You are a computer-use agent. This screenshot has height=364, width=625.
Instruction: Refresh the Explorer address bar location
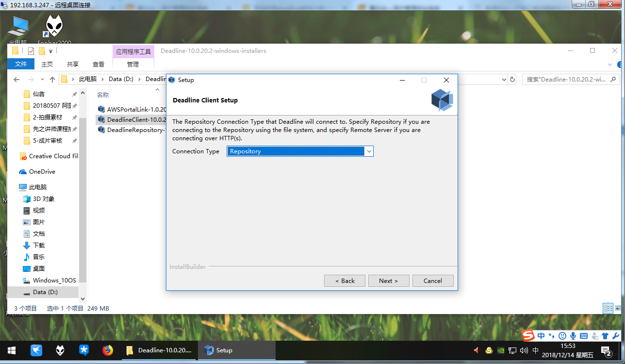point(512,79)
